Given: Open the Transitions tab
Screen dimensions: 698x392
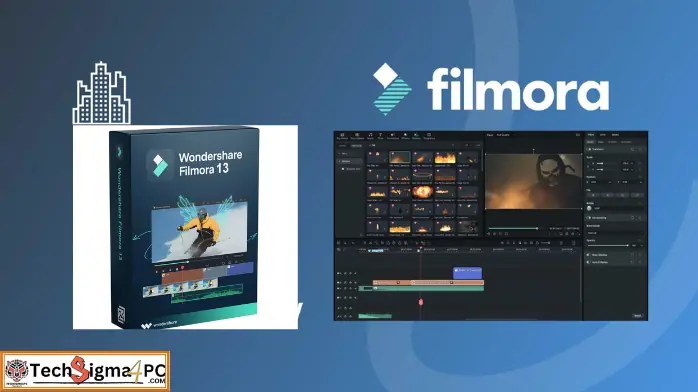Looking at the screenshot, I should (392, 136).
